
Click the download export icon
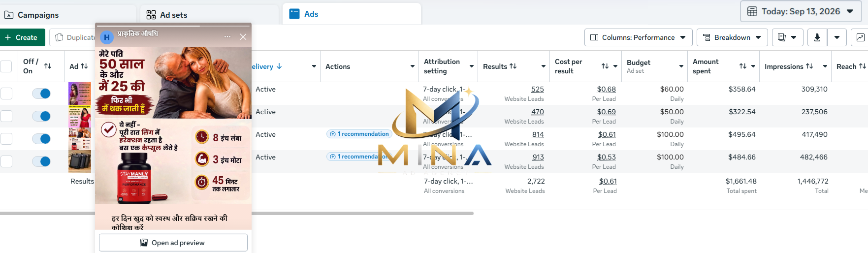click(x=817, y=37)
